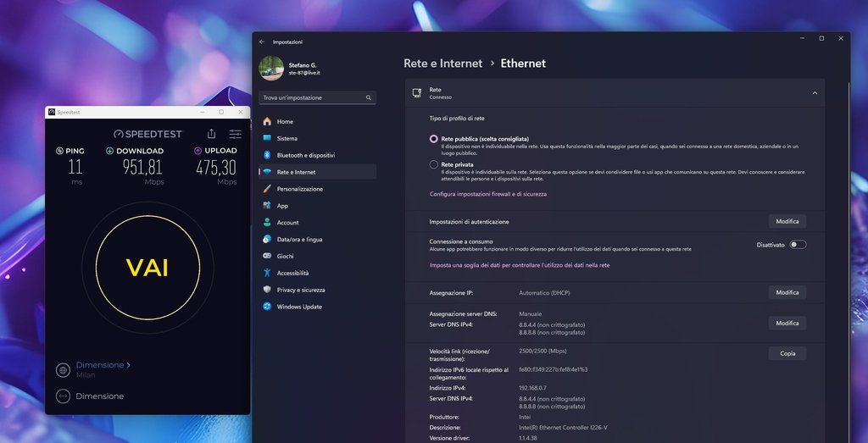Go back with Impostazioni back arrow
Viewport: 868px width, 443px height.
coord(262,42)
